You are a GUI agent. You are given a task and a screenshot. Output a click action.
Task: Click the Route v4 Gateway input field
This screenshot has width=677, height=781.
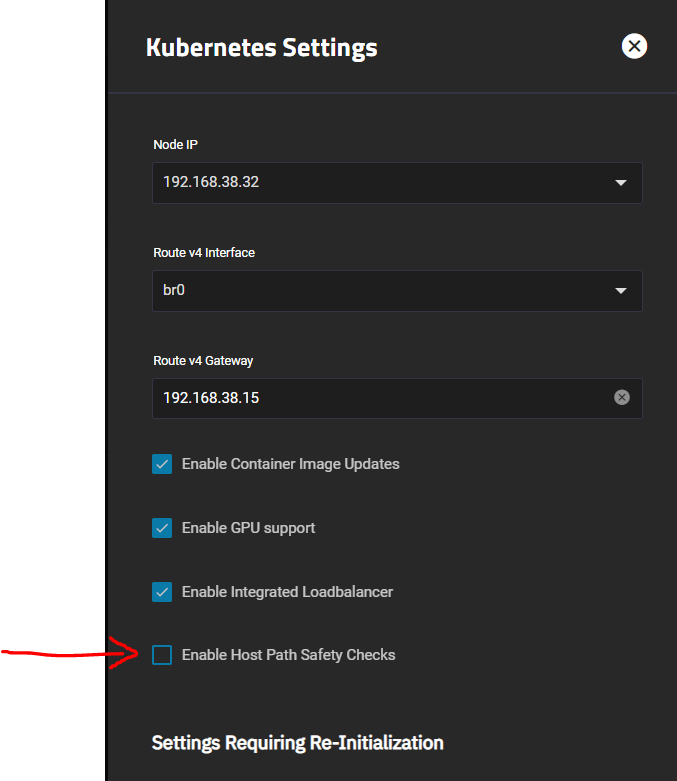(397, 398)
